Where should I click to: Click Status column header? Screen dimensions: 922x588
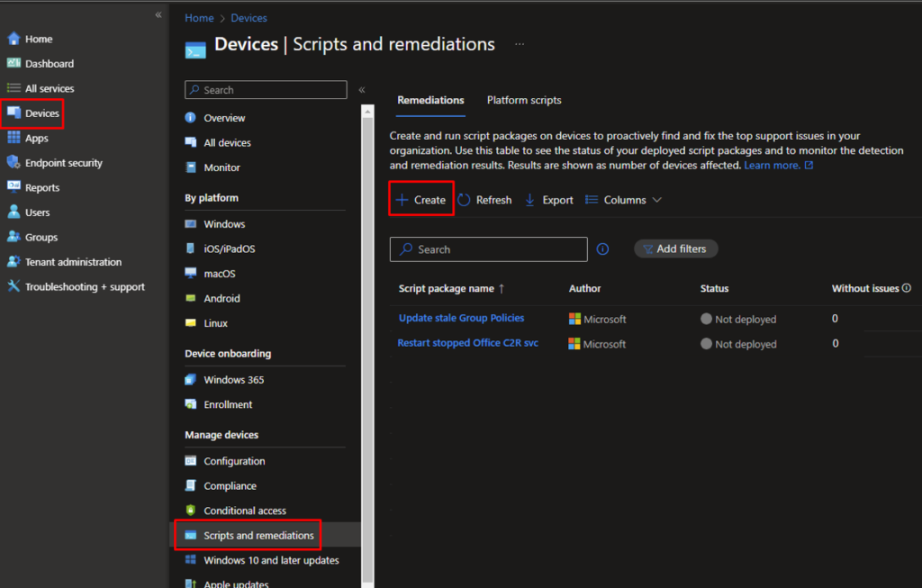point(714,289)
